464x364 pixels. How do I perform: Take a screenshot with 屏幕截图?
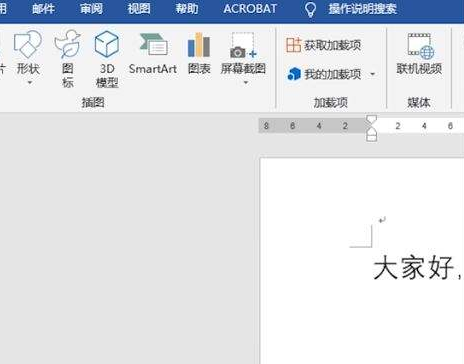click(243, 57)
